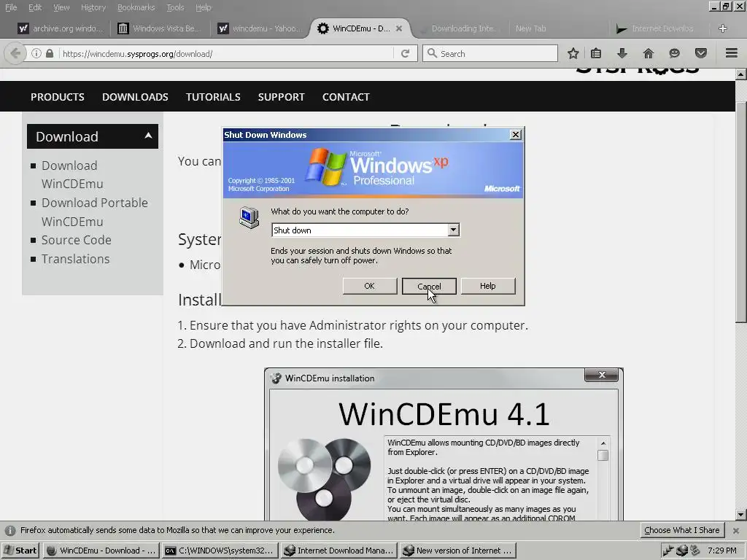Open site information icon in address bar
The height and width of the screenshot is (560, 747).
36,53
